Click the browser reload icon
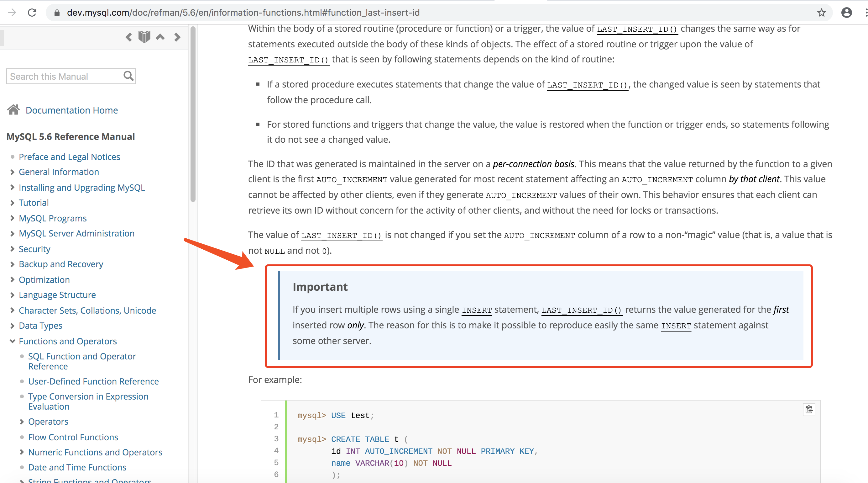868x483 pixels. click(x=32, y=13)
